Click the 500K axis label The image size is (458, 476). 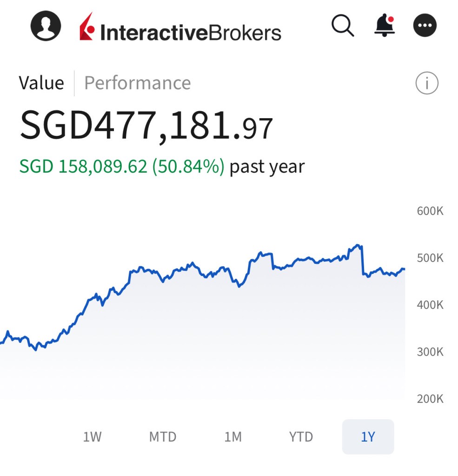click(430, 258)
